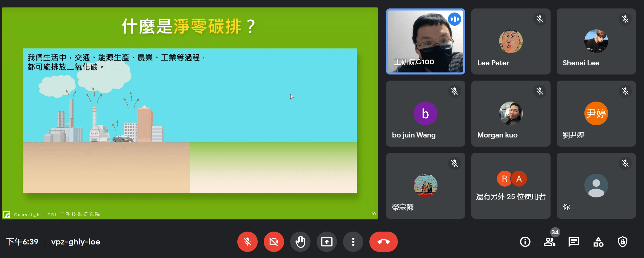The image size is (644, 258).
Task: Click Morgan kuo's avatar photo
Action: (511, 113)
